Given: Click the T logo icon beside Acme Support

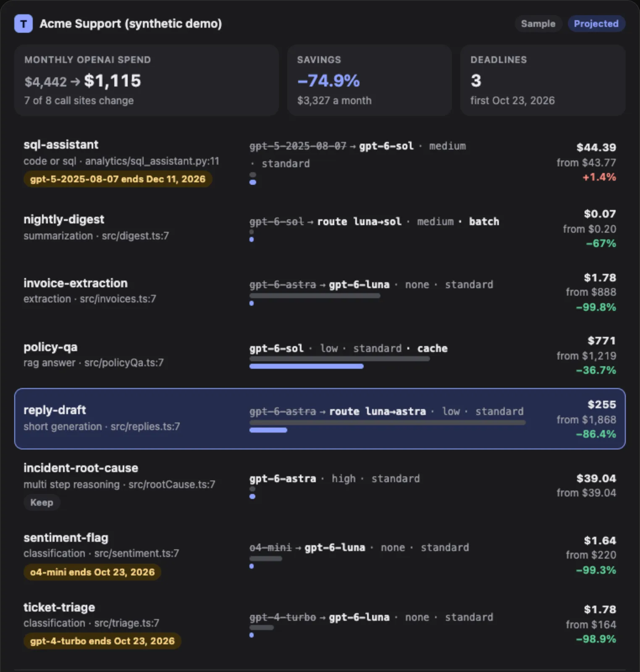Looking at the screenshot, I should (x=24, y=24).
